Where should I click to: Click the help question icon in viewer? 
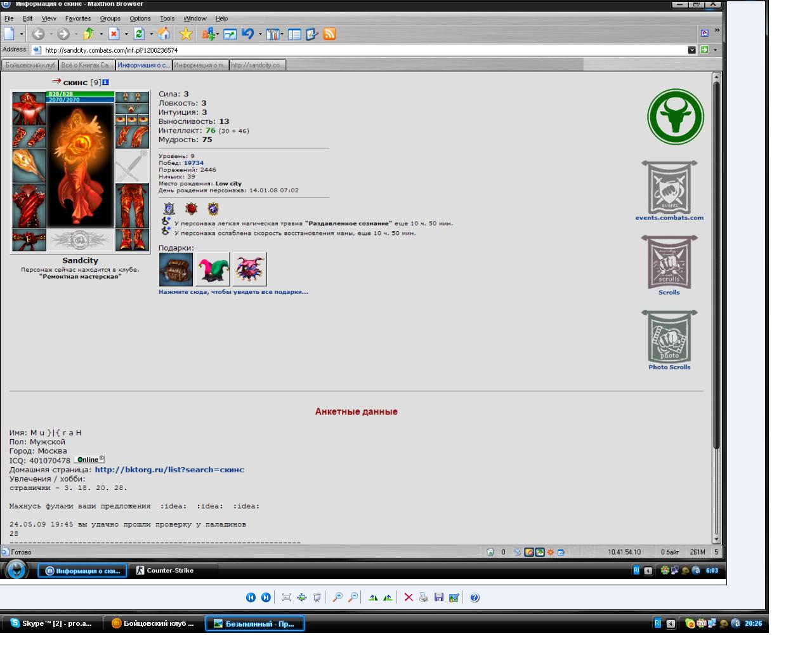click(x=475, y=597)
